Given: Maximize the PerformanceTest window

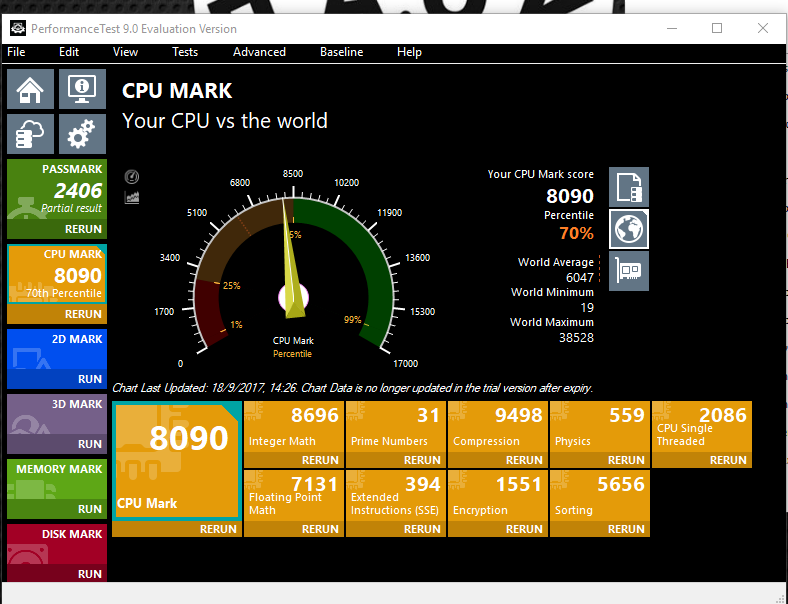Looking at the screenshot, I should pyautogui.click(x=717, y=28).
